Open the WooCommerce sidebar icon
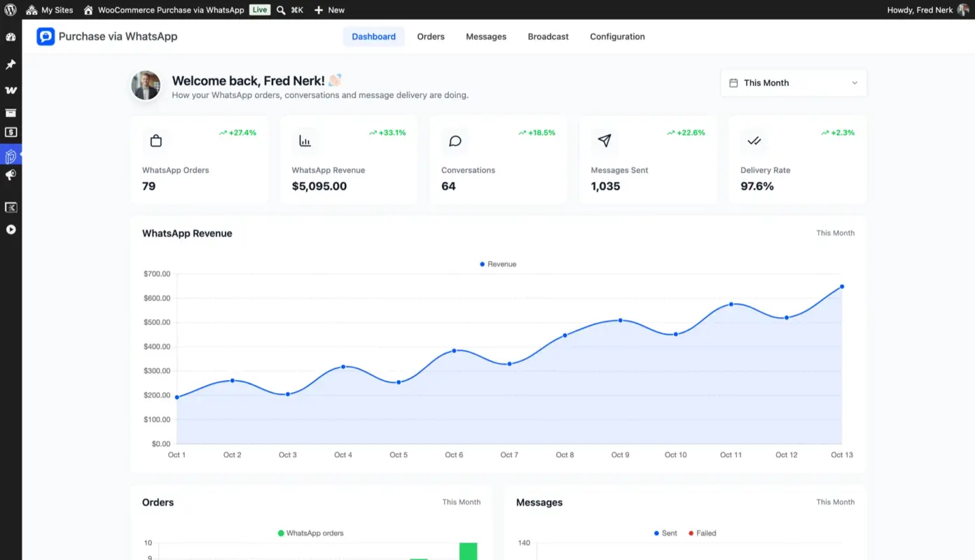 (11, 90)
